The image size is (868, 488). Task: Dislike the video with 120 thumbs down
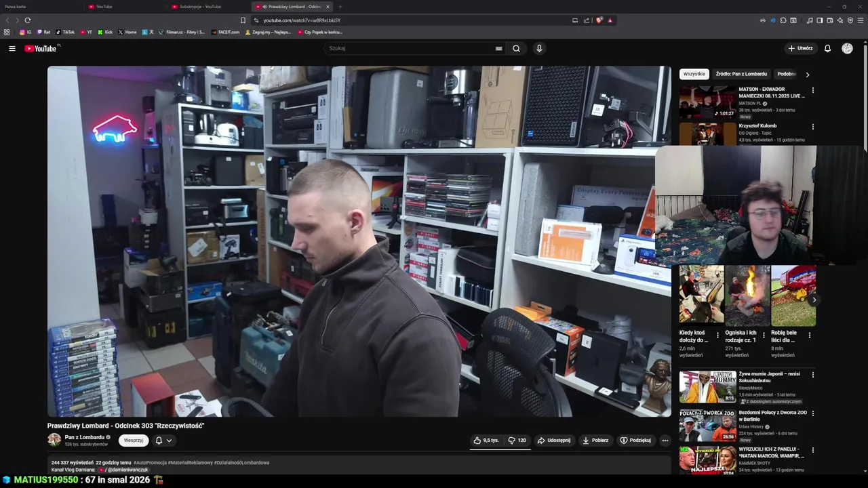[x=517, y=441]
